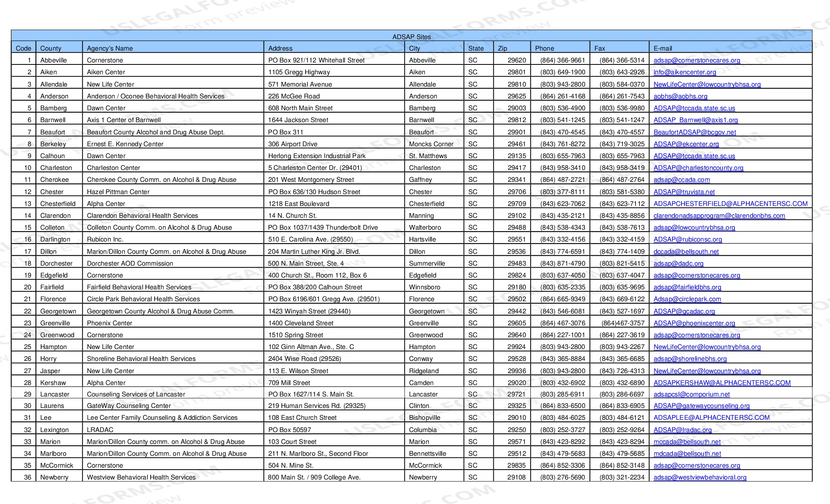Image resolution: width=830 pixels, height=504 pixels.
Task: Click the ADSAP@truvista.net email link
Action: pos(684,192)
